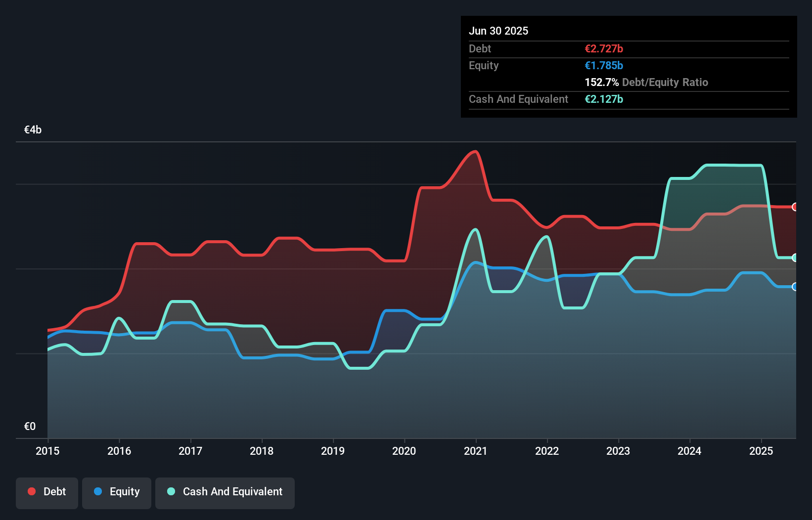
Task: Click the teal Cash And Equivalent legend dot
Action: 170,491
